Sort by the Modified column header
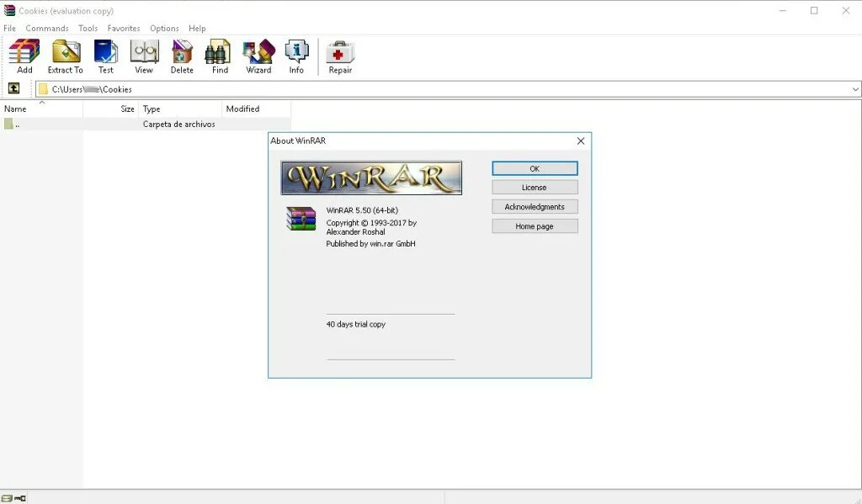 point(257,109)
